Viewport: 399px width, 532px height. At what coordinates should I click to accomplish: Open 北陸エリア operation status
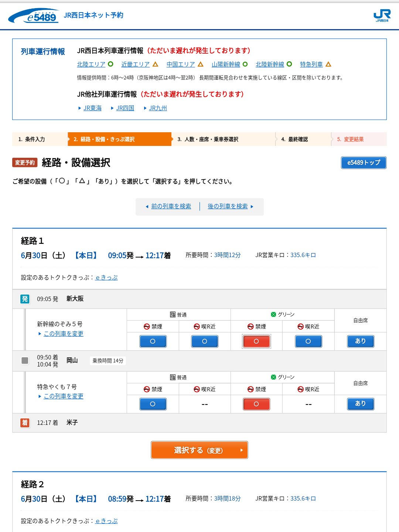tap(91, 64)
